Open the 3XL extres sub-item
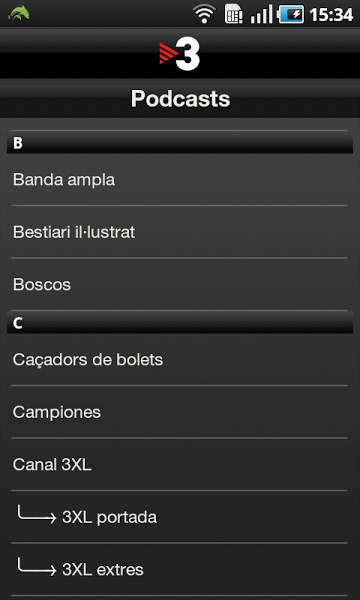Viewport: 360px width, 600px height. pos(179,569)
